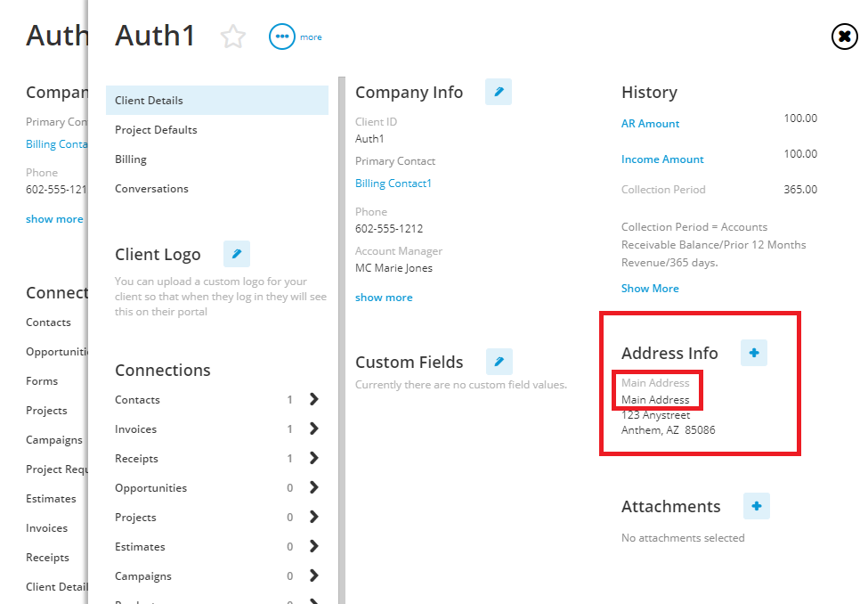Click Show More under History

pos(650,288)
